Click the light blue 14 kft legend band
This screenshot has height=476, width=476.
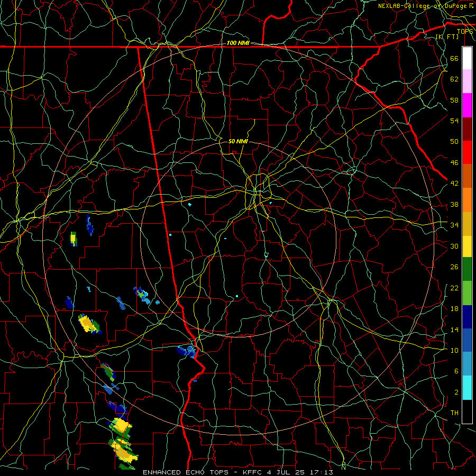[x=467, y=363]
